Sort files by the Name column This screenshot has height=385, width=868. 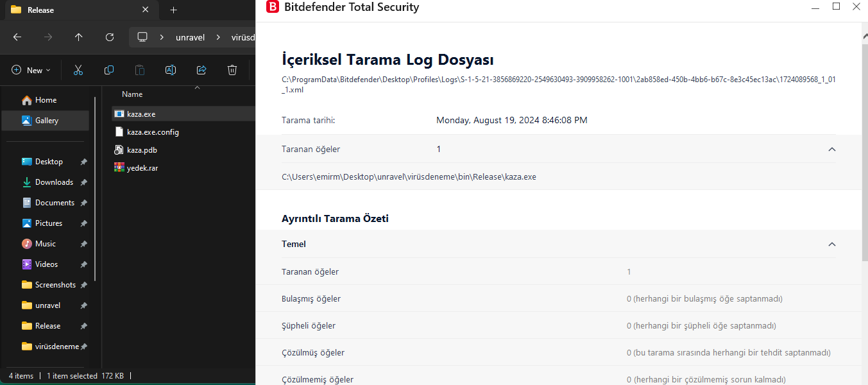coord(132,94)
